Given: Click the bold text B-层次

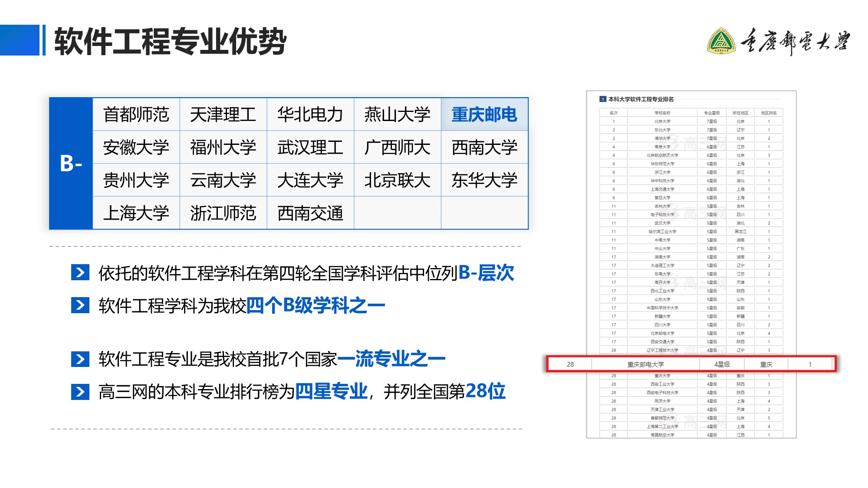Looking at the screenshot, I should [x=486, y=273].
